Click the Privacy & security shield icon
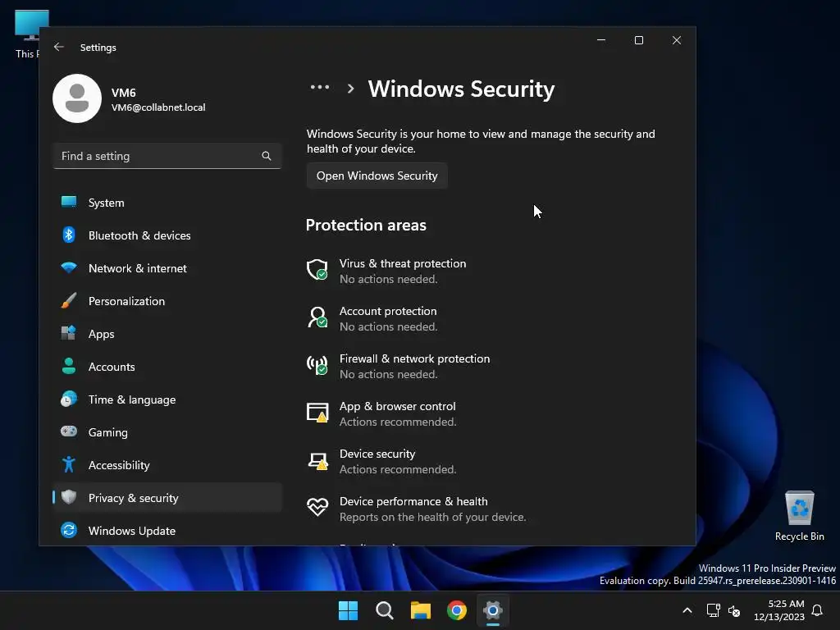 [69, 497]
